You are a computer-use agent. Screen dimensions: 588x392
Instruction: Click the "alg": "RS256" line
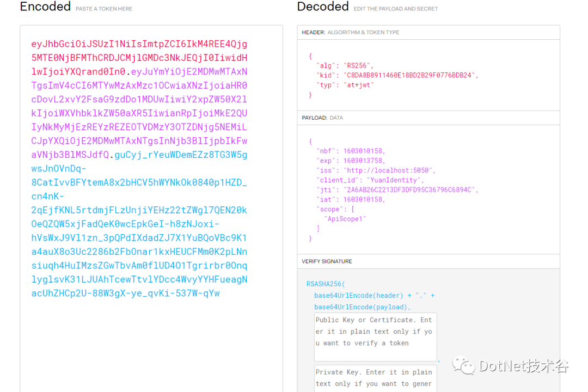345,66
